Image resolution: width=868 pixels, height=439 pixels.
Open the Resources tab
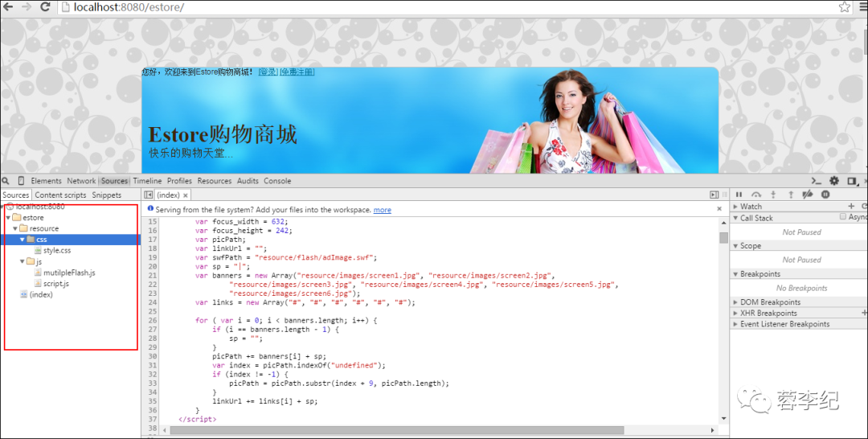(x=215, y=181)
